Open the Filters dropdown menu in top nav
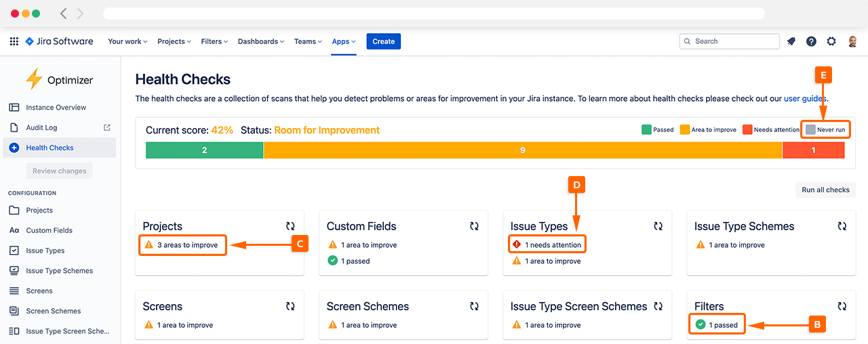 [214, 41]
